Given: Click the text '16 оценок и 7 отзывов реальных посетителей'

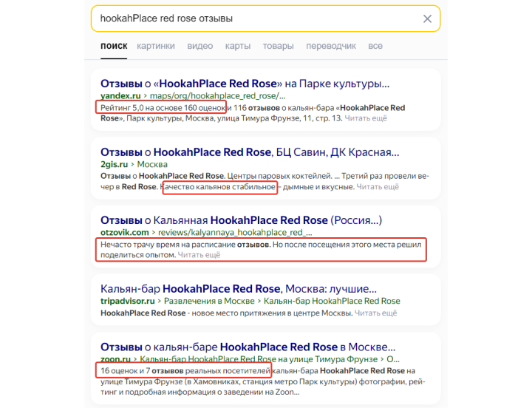Looking at the screenshot, I should click(185, 370).
